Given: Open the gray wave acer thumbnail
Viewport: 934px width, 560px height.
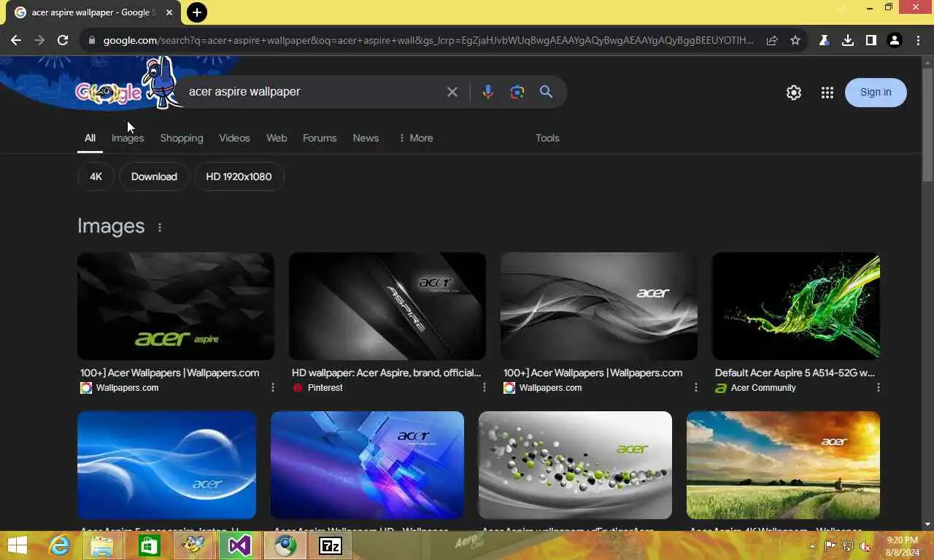Looking at the screenshot, I should click(599, 306).
